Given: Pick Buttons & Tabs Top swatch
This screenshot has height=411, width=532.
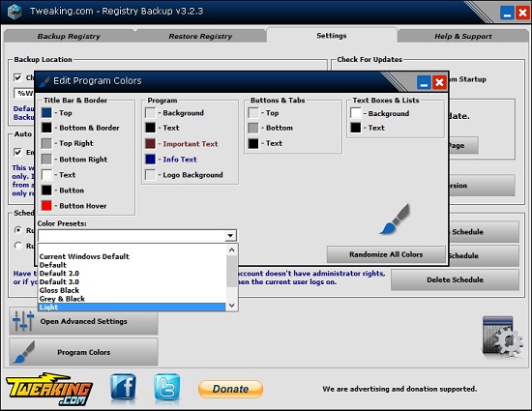Looking at the screenshot, I should (x=253, y=112).
